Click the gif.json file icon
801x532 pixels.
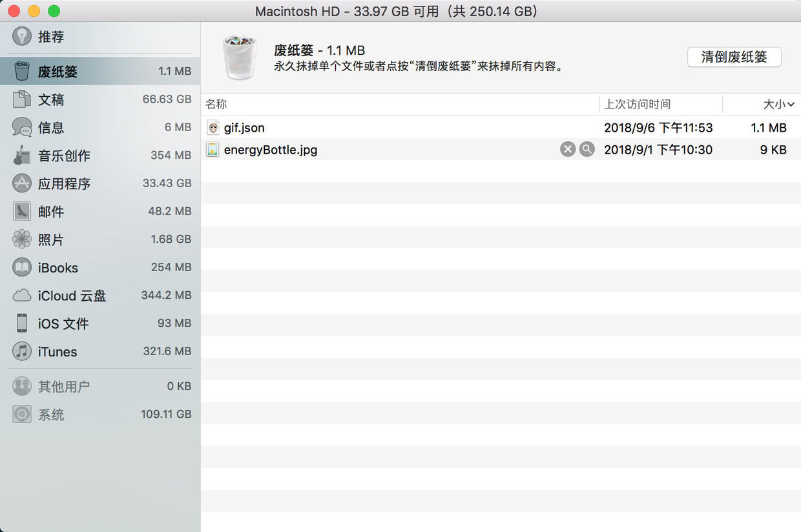(x=213, y=127)
